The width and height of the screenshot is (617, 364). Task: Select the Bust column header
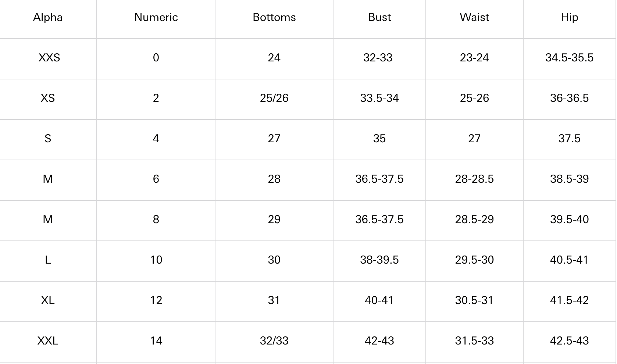pyautogui.click(x=379, y=17)
